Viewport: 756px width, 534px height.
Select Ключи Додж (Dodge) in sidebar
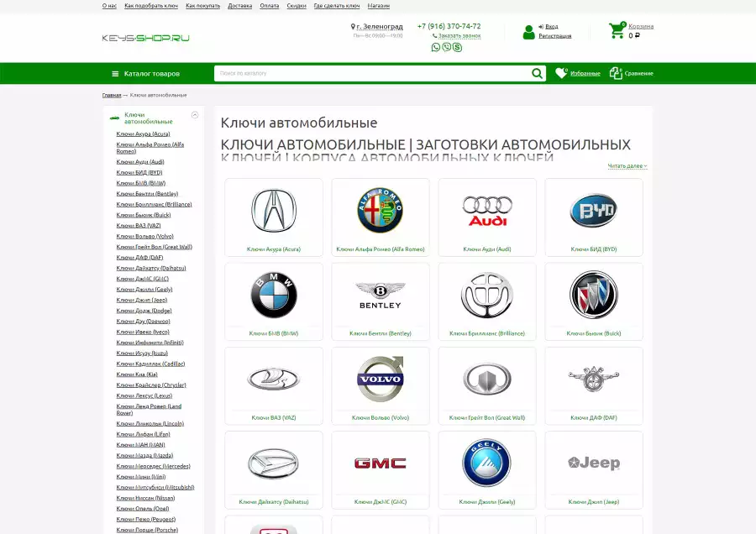[144, 311]
